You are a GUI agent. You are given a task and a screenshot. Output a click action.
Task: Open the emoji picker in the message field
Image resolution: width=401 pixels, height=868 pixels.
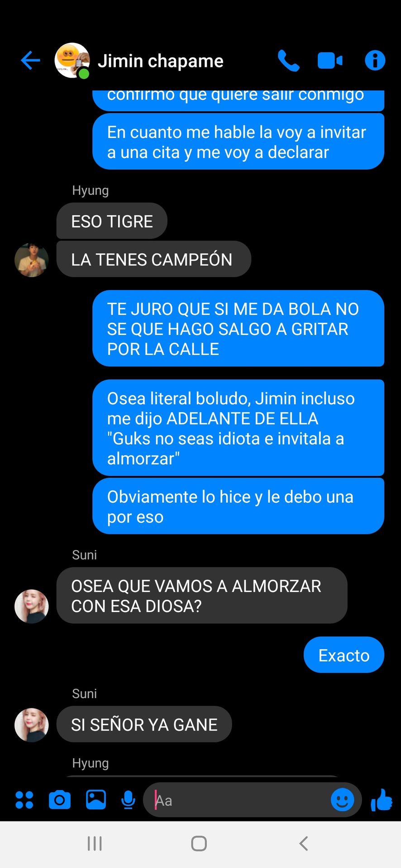[x=343, y=800]
